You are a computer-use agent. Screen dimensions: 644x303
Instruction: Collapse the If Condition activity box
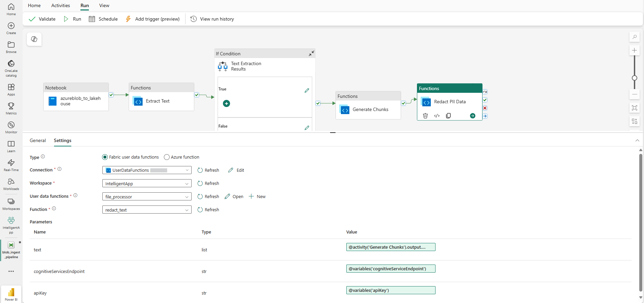pos(311,53)
